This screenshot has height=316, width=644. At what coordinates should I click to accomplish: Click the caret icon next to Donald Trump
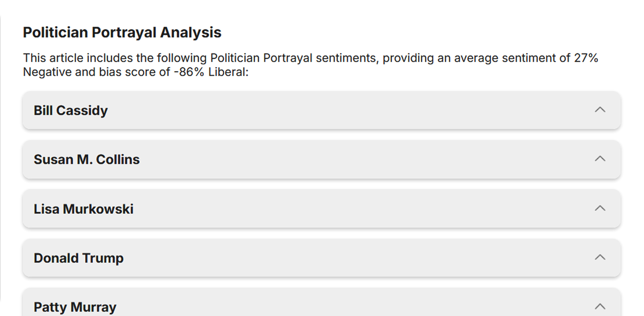(x=600, y=257)
